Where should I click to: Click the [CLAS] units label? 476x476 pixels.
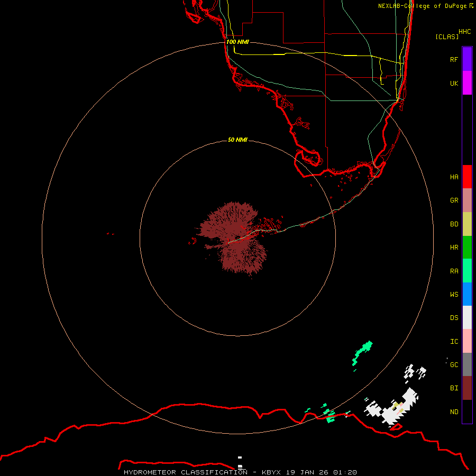tap(447, 36)
